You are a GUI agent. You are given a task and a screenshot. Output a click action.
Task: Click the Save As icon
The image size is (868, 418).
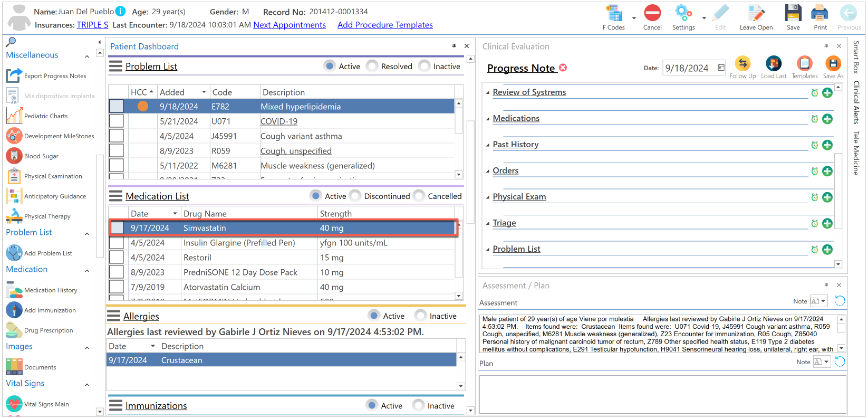833,63
